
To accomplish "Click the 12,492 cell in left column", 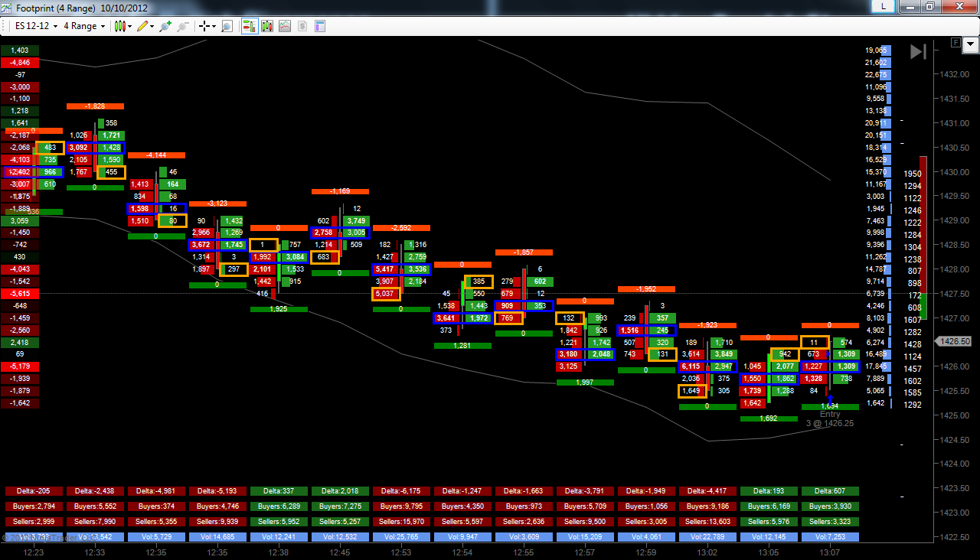I will tap(20, 172).
